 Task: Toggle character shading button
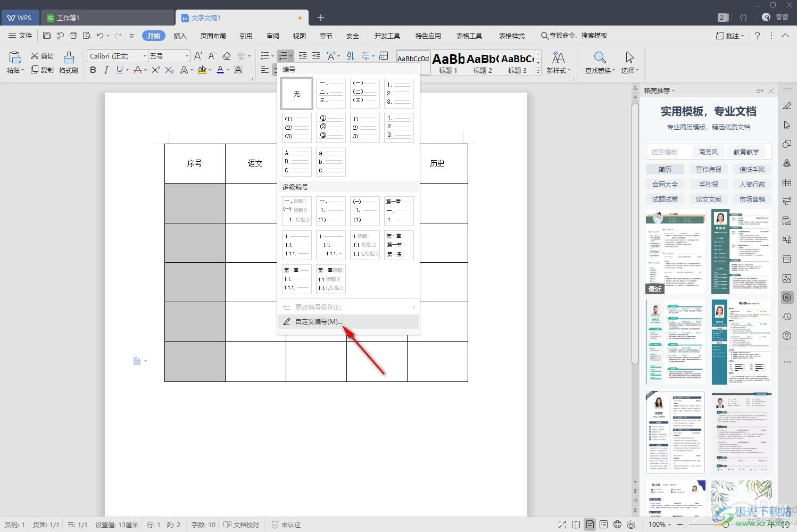pyautogui.click(x=238, y=70)
